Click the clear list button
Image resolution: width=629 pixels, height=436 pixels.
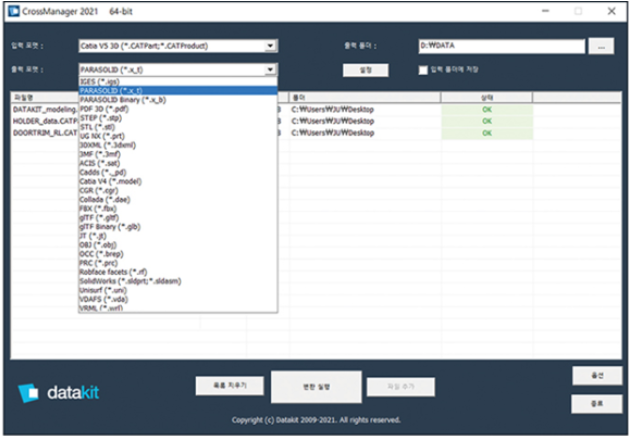point(229,386)
